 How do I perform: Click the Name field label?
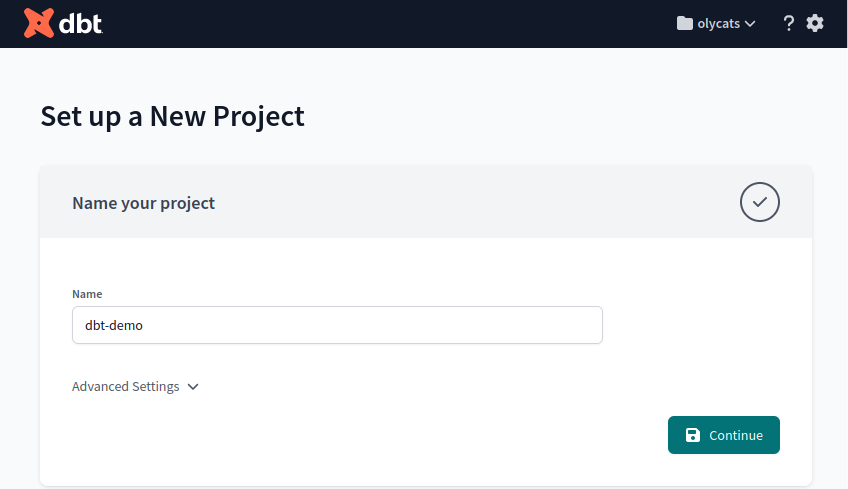tap(87, 294)
